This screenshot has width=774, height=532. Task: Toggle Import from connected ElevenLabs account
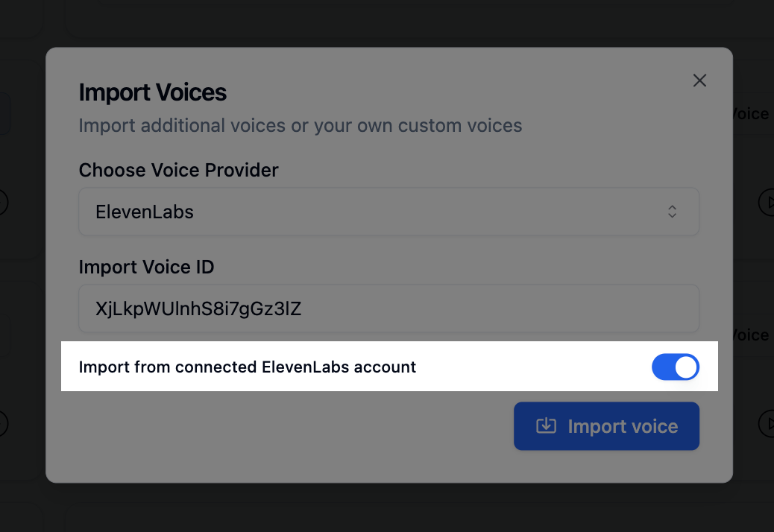tap(676, 367)
